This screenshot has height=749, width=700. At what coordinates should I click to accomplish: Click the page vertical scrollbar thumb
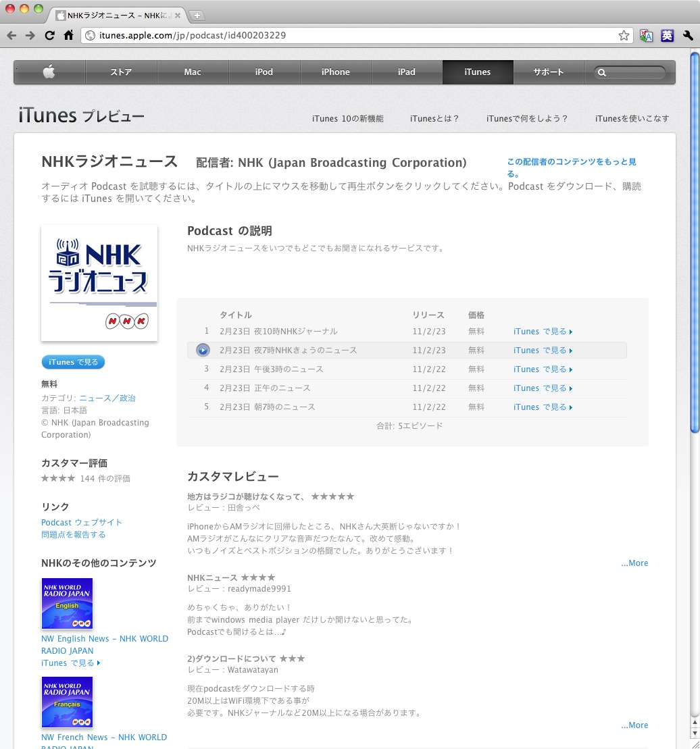(695, 242)
